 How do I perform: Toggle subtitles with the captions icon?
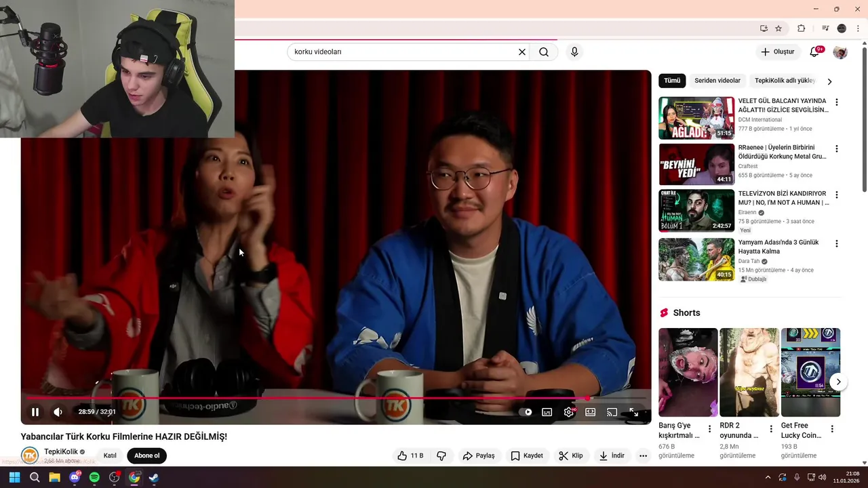click(547, 412)
